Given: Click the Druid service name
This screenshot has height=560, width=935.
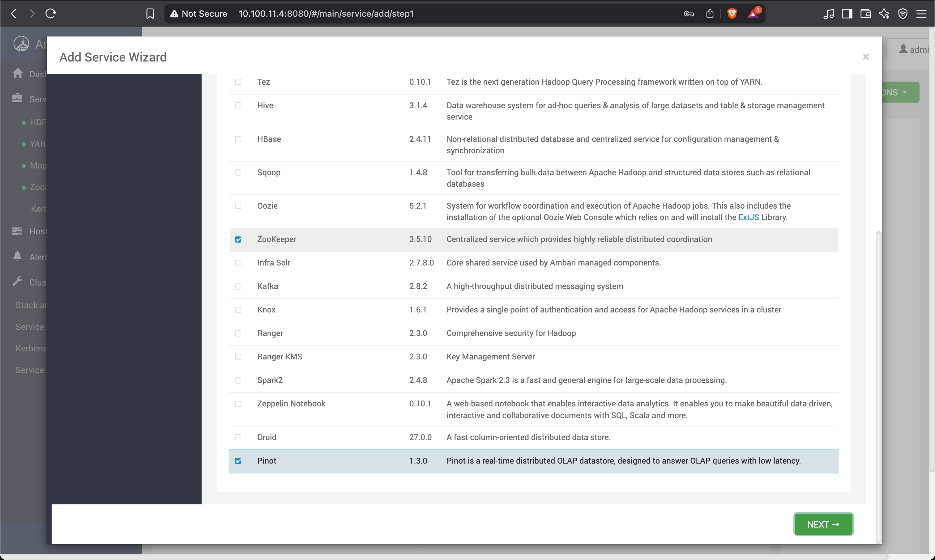Looking at the screenshot, I should click(267, 437).
